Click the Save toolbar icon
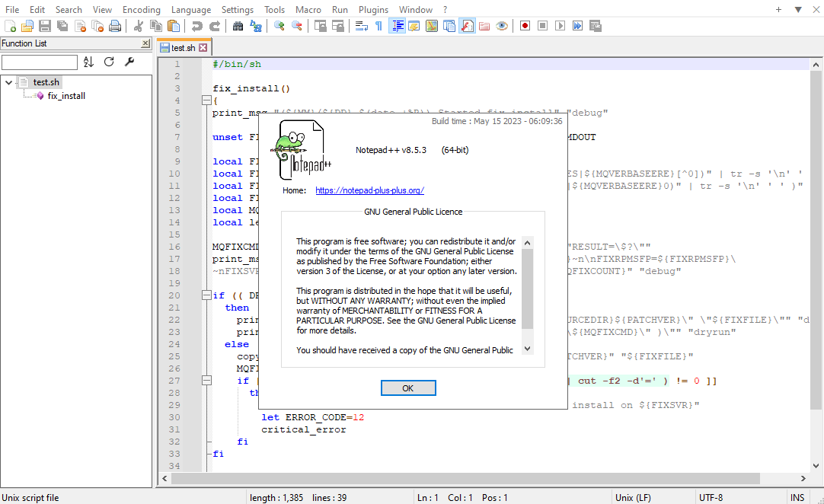The image size is (824, 504). 45,27
